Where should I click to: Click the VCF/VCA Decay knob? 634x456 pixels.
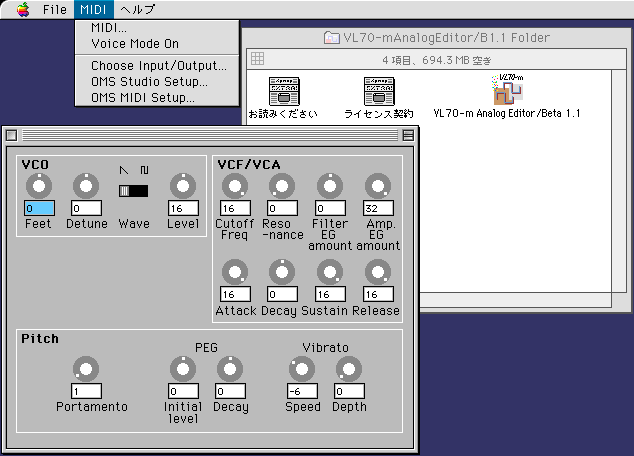click(x=282, y=272)
